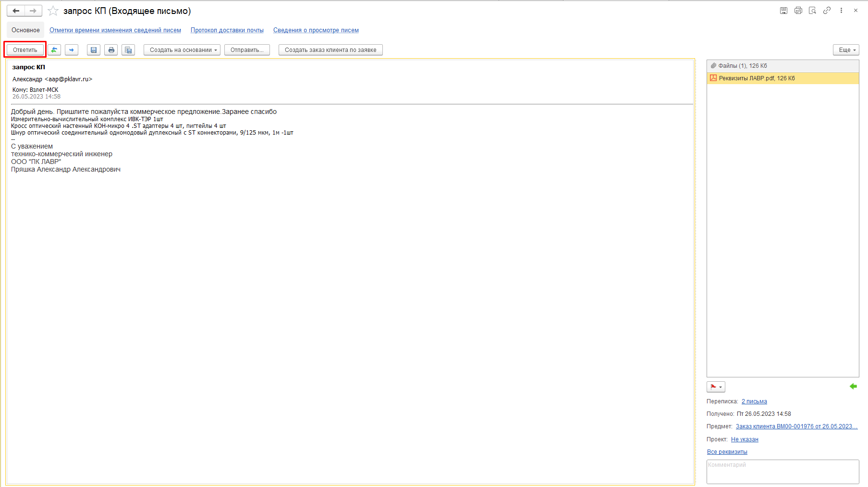Click the Отправить... button
Image resolution: width=868 pixels, height=487 pixels.
point(247,50)
